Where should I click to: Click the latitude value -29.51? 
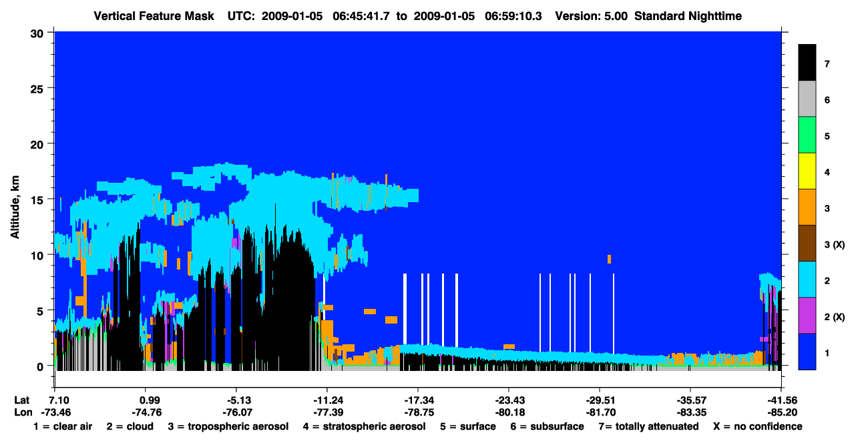600,400
